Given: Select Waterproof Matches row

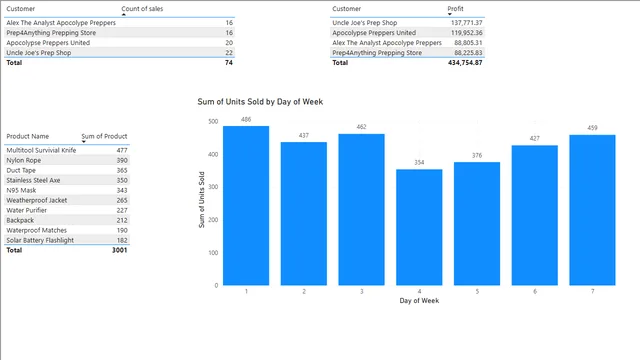Looking at the screenshot, I should click(67, 230).
